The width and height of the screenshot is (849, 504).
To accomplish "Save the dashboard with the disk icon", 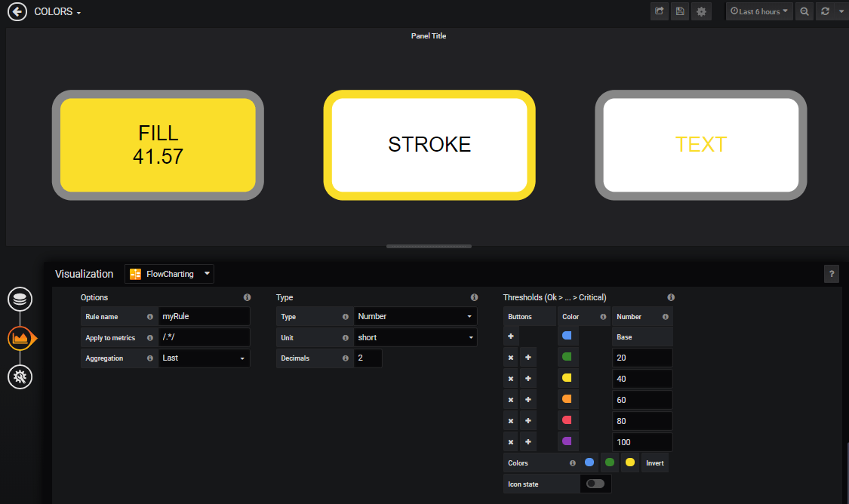I will point(679,11).
